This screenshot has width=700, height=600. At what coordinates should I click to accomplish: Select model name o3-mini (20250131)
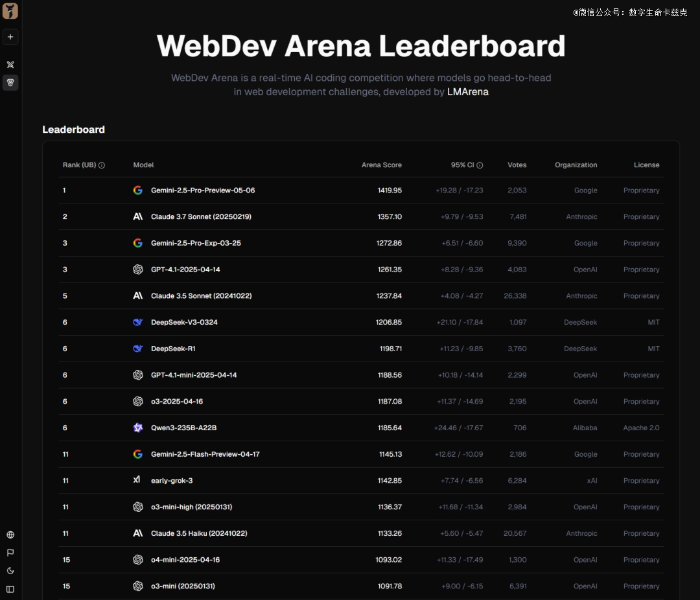pos(183,586)
